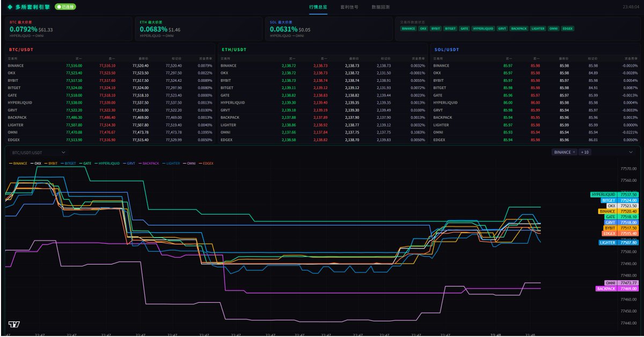Select GATE row in SOL/USDT table
Viewport: 644px width, 337px height.
(x=535, y=95)
